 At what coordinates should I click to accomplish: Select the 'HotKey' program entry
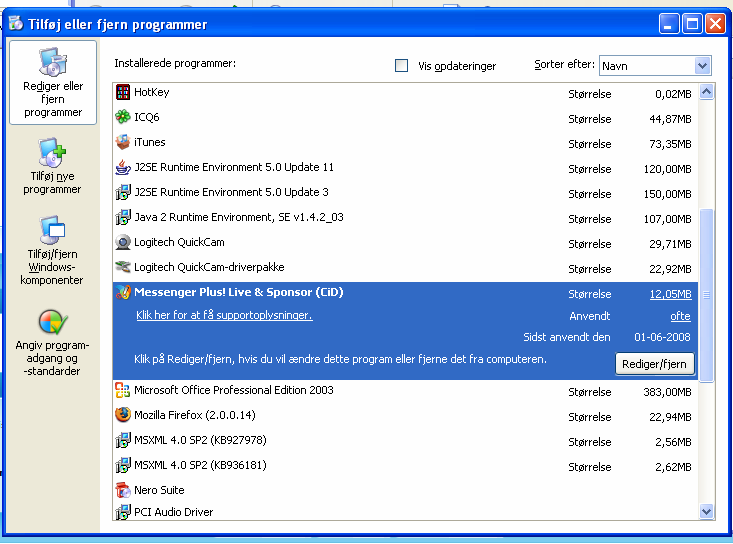pos(151,92)
